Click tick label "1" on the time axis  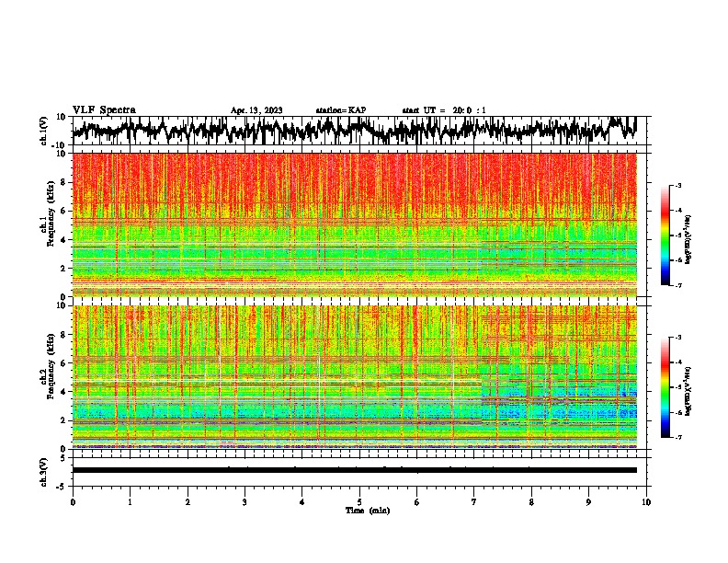tap(130, 502)
